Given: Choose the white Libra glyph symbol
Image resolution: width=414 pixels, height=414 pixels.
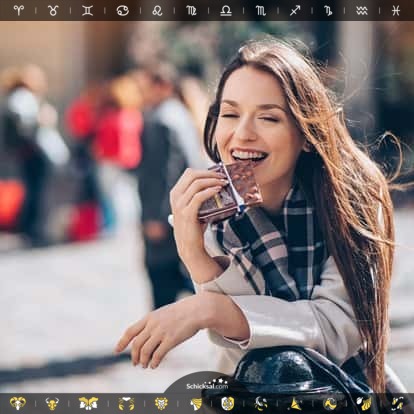Looking at the screenshot, I should point(226,10).
